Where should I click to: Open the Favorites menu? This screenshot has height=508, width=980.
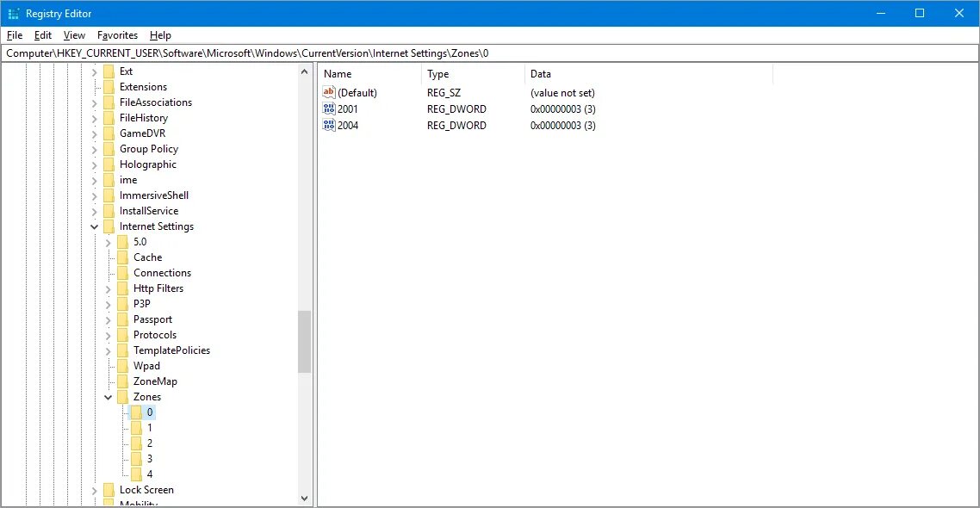click(x=117, y=35)
